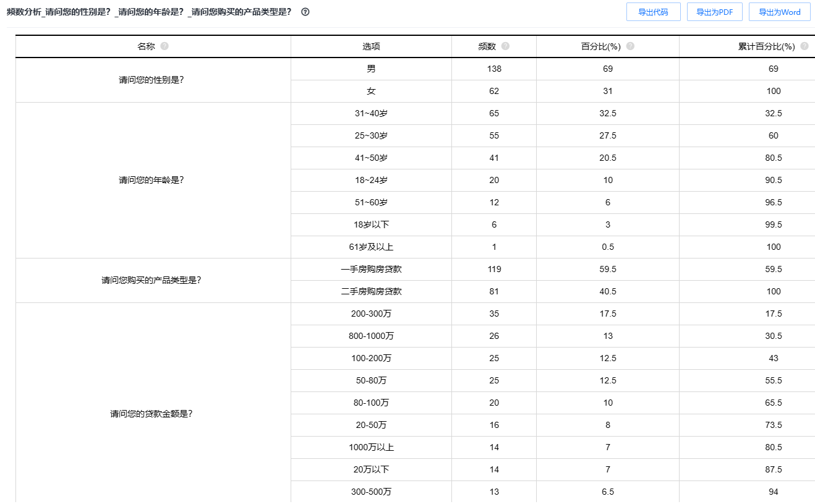Click the help icon next to 累计百分比(%) header
This screenshot has width=815, height=504.
point(804,46)
